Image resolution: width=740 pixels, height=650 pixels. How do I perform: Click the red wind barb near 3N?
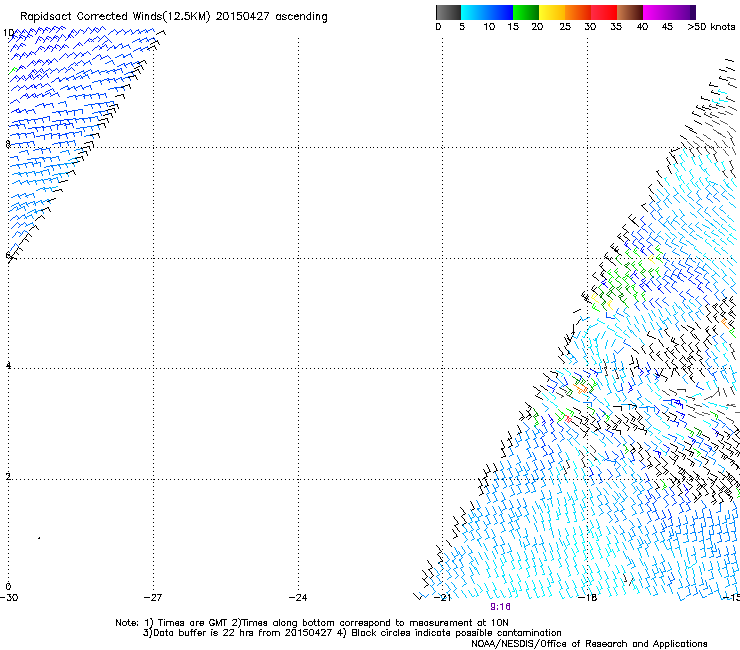point(568,419)
